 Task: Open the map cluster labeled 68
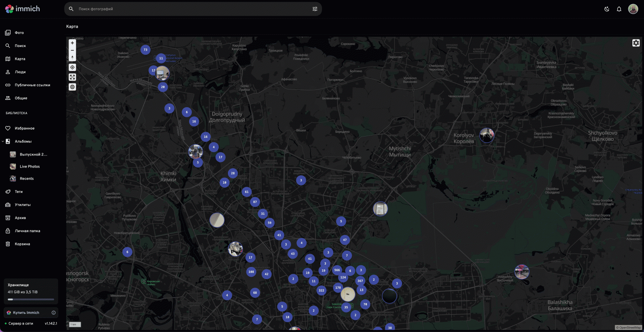[255, 293]
